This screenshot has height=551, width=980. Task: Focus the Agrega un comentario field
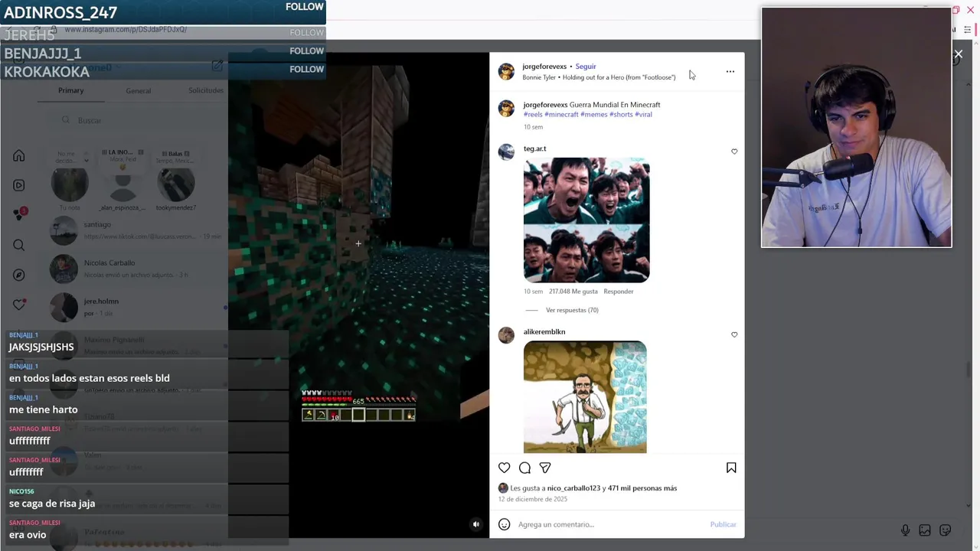point(609,524)
